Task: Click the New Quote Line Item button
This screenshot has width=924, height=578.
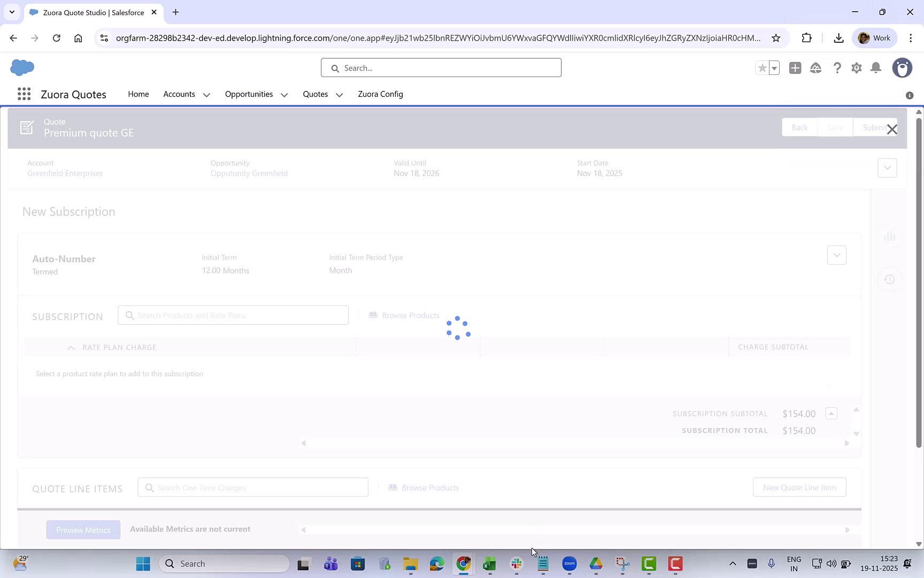Action: pyautogui.click(x=799, y=487)
